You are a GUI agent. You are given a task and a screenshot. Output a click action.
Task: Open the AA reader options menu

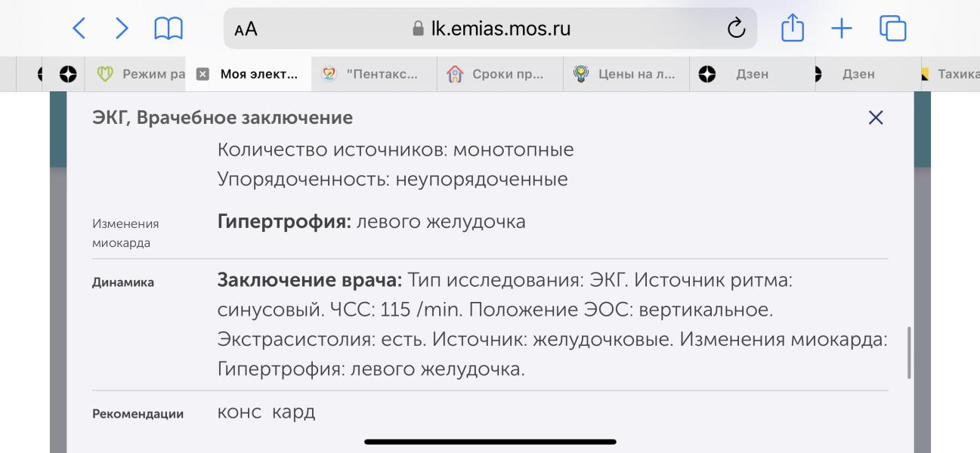246,30
